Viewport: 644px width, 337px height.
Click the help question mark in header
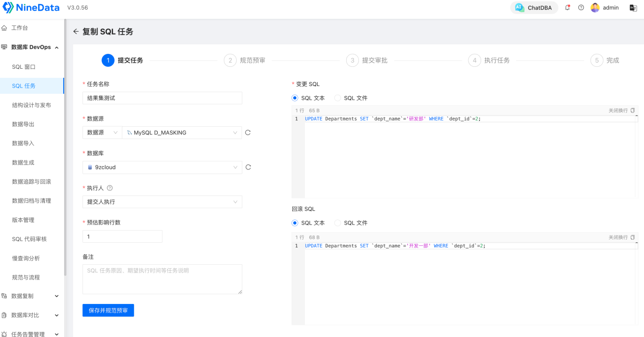pos(581,8)
